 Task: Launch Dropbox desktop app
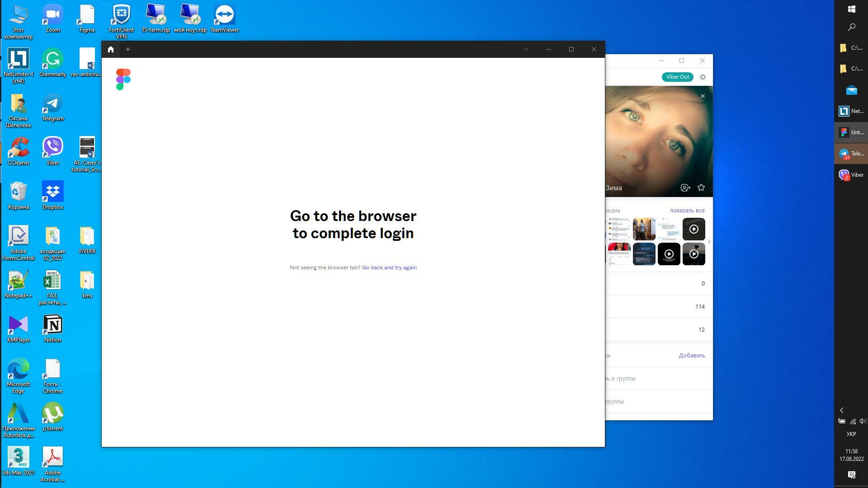52,194
